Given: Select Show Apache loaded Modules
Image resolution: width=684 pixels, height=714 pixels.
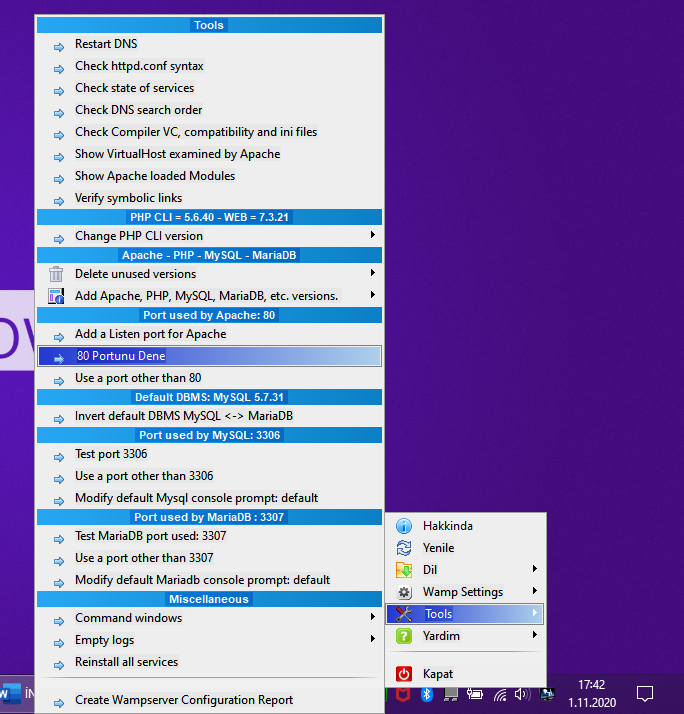Looking at the screenshot, I should [x=209, y=176].
